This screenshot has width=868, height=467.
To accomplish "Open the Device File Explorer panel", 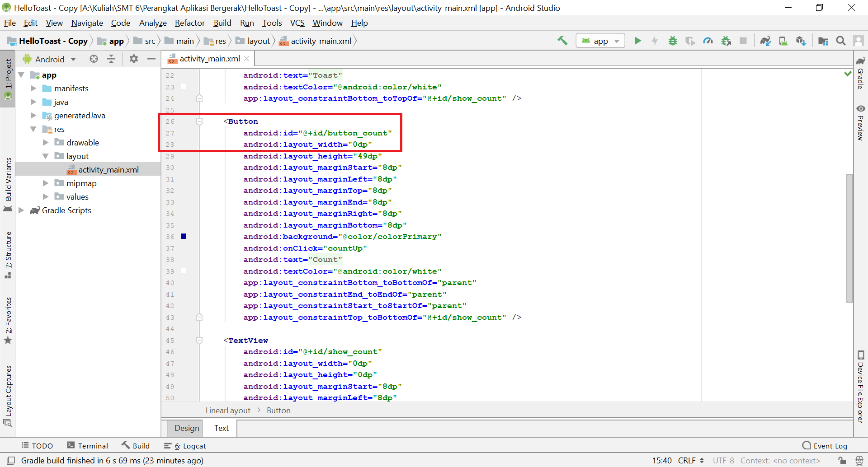I will pos(860,384).
